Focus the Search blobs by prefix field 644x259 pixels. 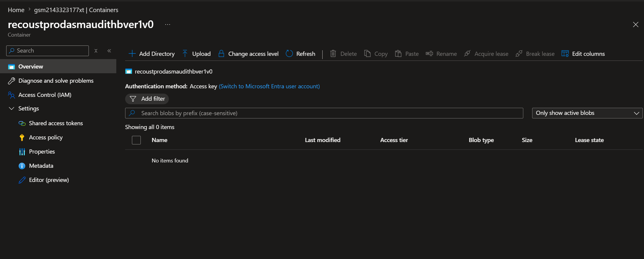pyautogui.click(x=324, y=113)
